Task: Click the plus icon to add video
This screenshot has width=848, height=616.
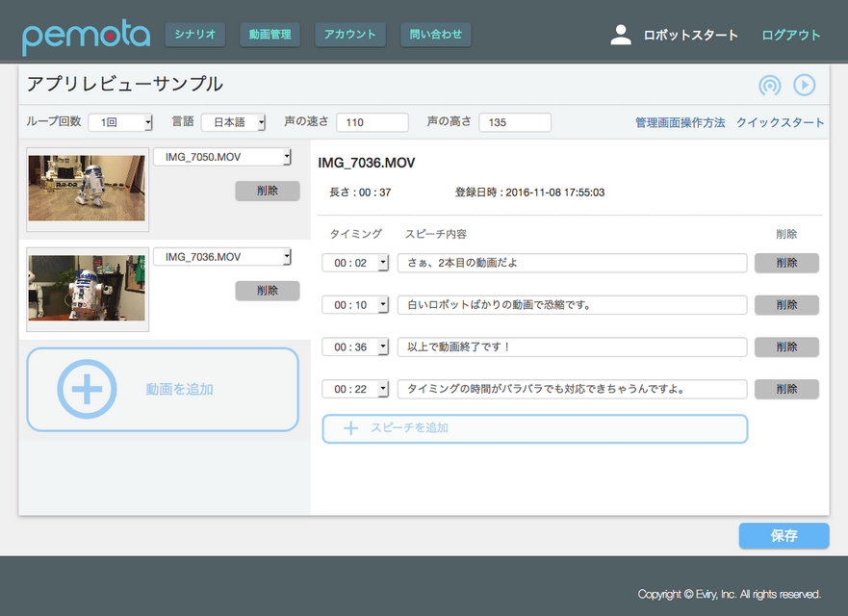Action: pos(87,389)
